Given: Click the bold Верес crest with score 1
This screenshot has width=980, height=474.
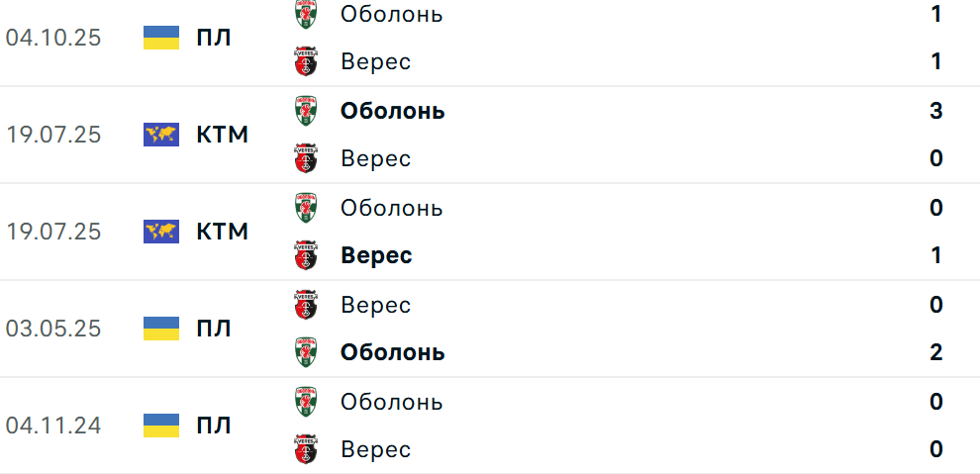Looking at the screenshot, I should pyautogui.click(x=307, y=255).
